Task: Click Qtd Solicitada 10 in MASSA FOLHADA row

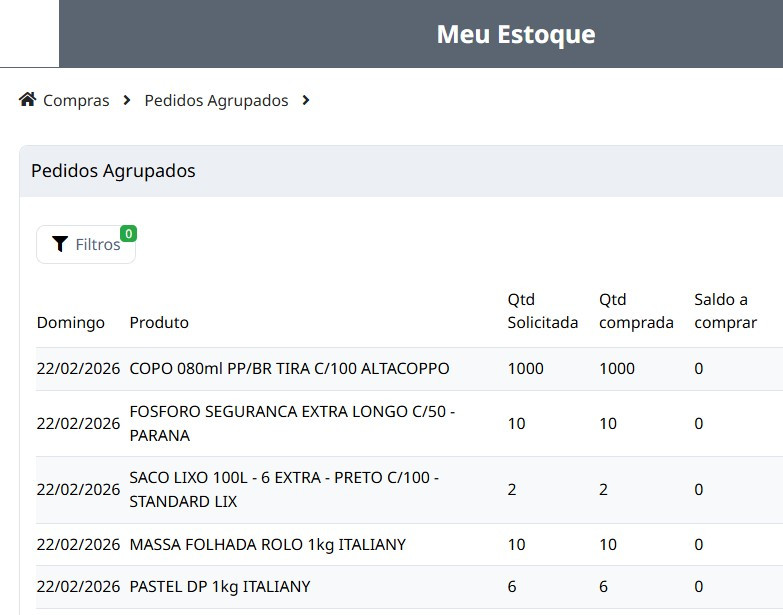Action: [516, 544]
